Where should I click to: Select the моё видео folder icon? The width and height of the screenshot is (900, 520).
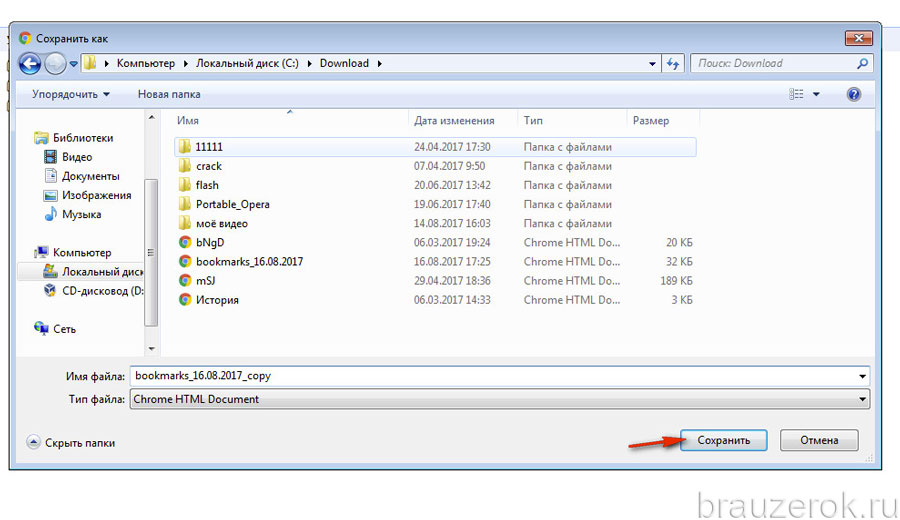tap(184, 223)
